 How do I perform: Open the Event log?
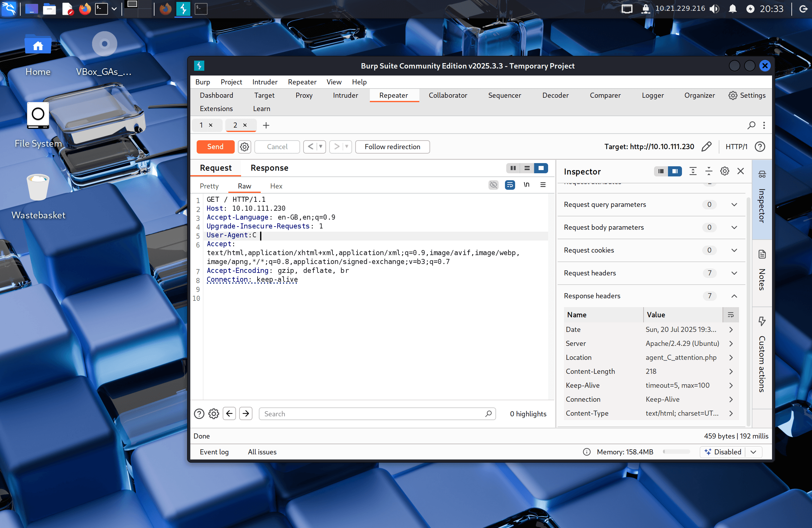click(x=214, y=452)
